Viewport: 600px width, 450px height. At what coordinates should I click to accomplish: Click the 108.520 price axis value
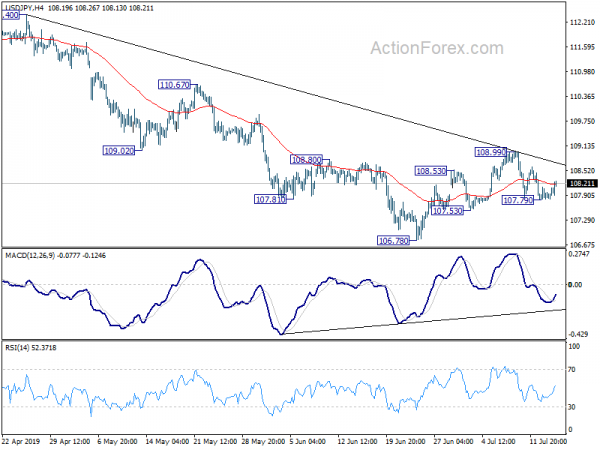coord(582,171)
